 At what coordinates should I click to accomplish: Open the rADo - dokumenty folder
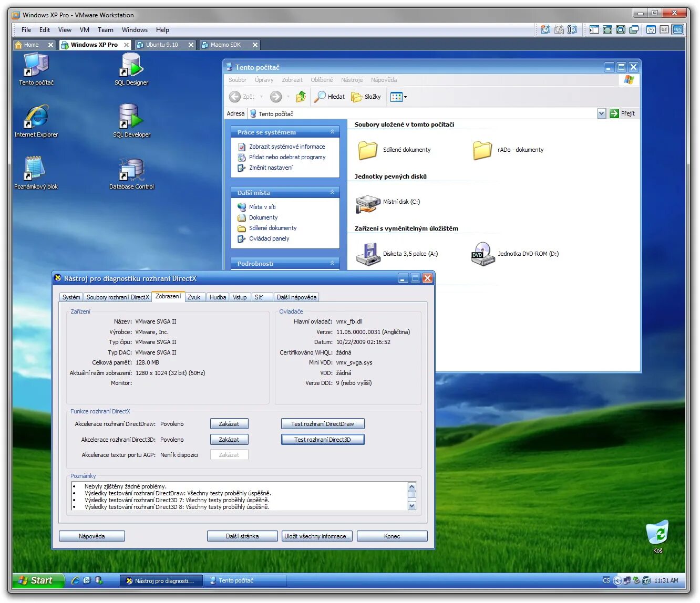[x=508, y=150]
